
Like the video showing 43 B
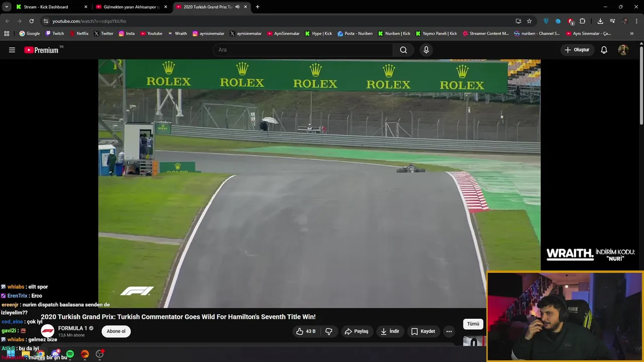pos(306,331)
